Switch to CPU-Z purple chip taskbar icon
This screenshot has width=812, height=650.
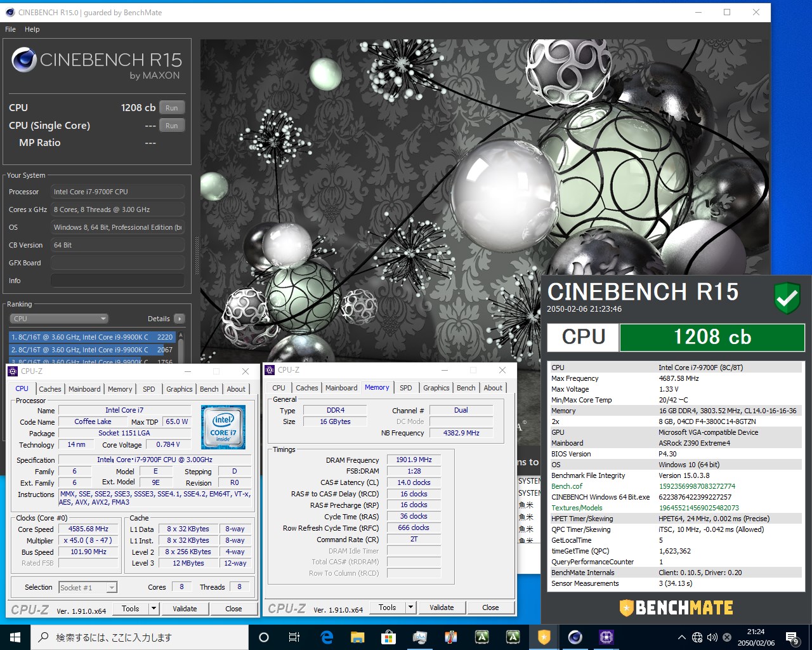click(x=606, y=637)
